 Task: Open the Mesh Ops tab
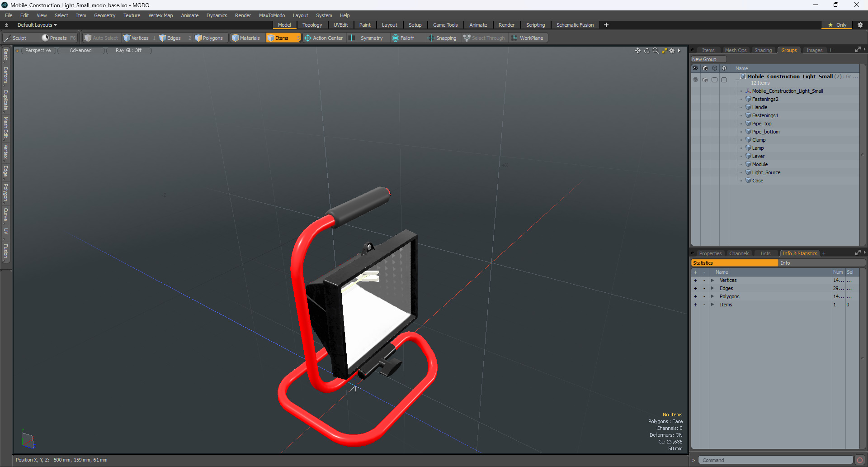pyautogui.click(x=736, y=50)
